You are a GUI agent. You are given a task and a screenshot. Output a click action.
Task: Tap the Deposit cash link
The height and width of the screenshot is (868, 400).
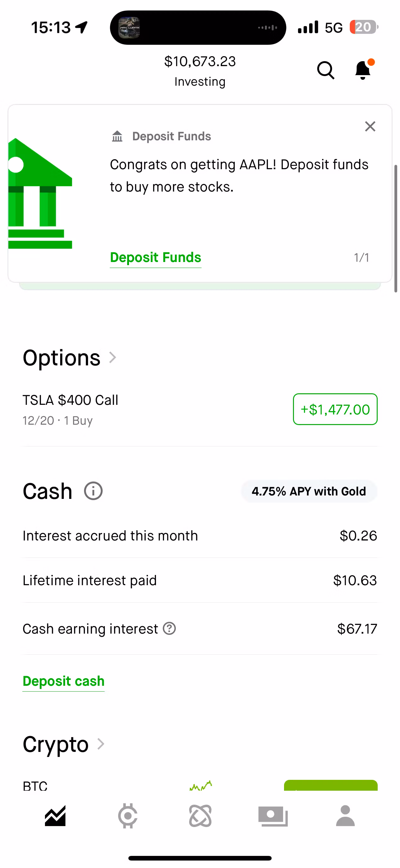pyautogui.click(x=64, y=681)
